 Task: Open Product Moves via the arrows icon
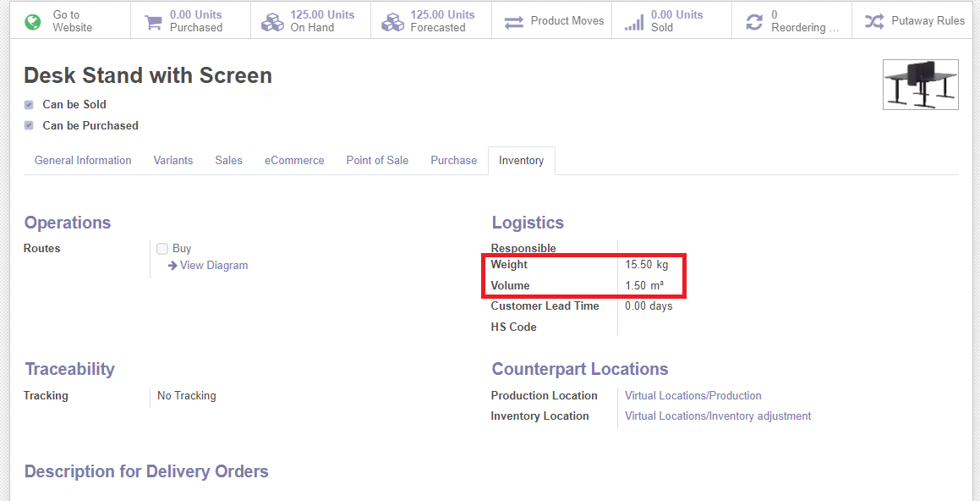click(x=513, y=21)
